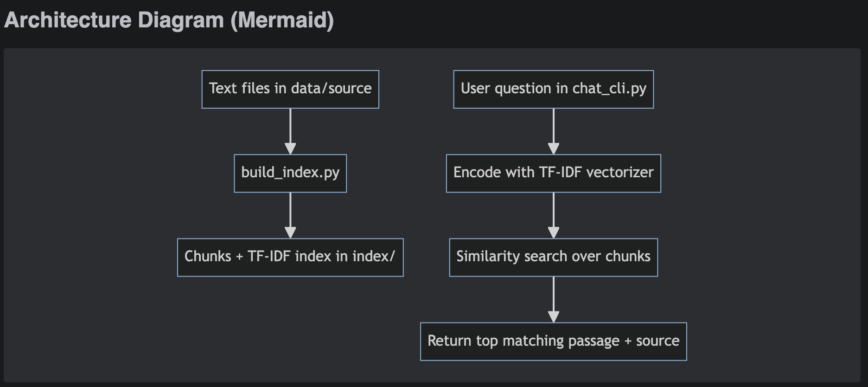Click the arrowhead entering the Similarity search node
The image size is (868, 387).
tap(554, 232)
